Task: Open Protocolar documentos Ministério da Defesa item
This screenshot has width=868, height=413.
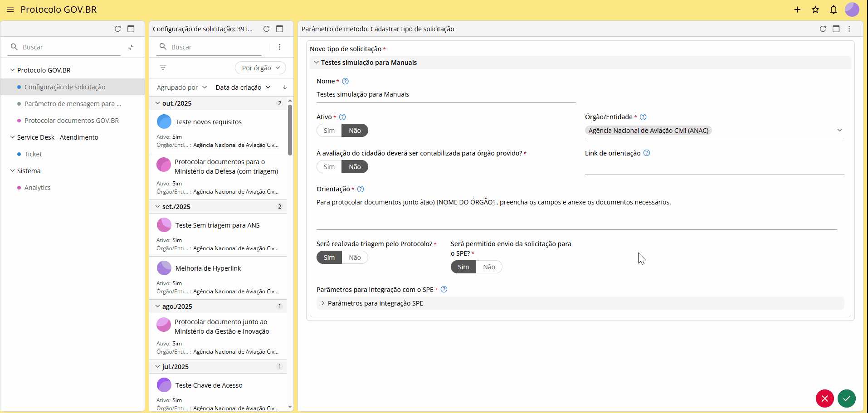Action: (x=218, y=176)
